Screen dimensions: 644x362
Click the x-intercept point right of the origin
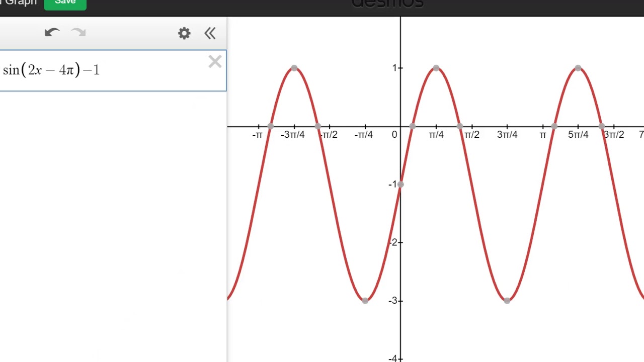tap(413, 126)
